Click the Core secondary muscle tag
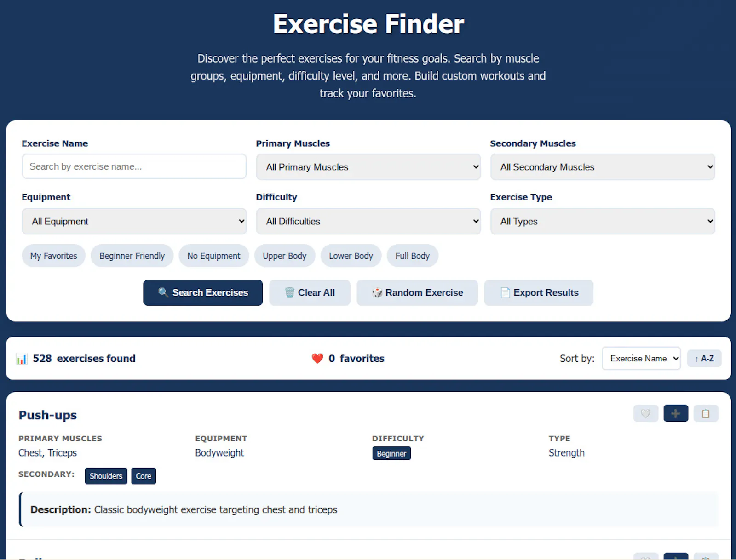736x560 pixels. click(144, 476)
